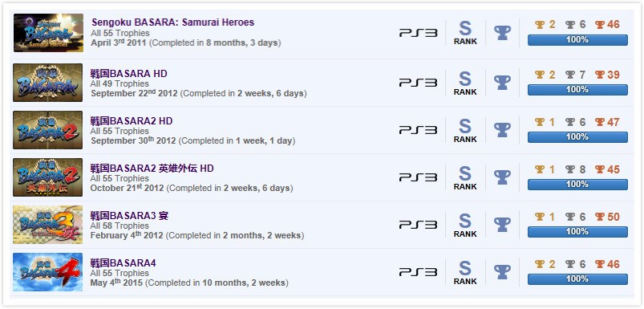Click the silver trophy icon showing 7
Screen dimensions: 644x309
(569, 75)
